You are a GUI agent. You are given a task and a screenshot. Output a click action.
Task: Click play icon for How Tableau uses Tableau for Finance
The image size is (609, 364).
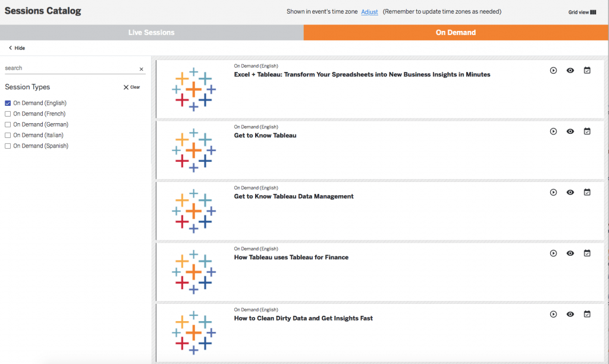(x=553, y=253)
